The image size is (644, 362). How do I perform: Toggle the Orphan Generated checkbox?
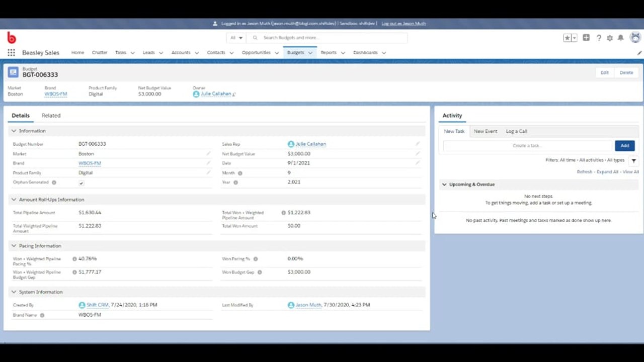[82, 183]
